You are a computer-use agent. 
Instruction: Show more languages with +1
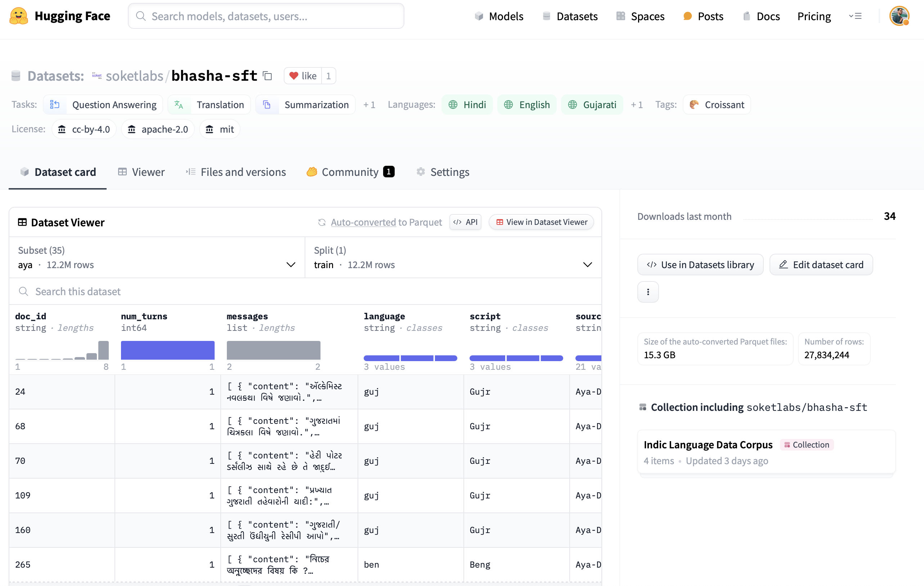(x=637, y=105)
